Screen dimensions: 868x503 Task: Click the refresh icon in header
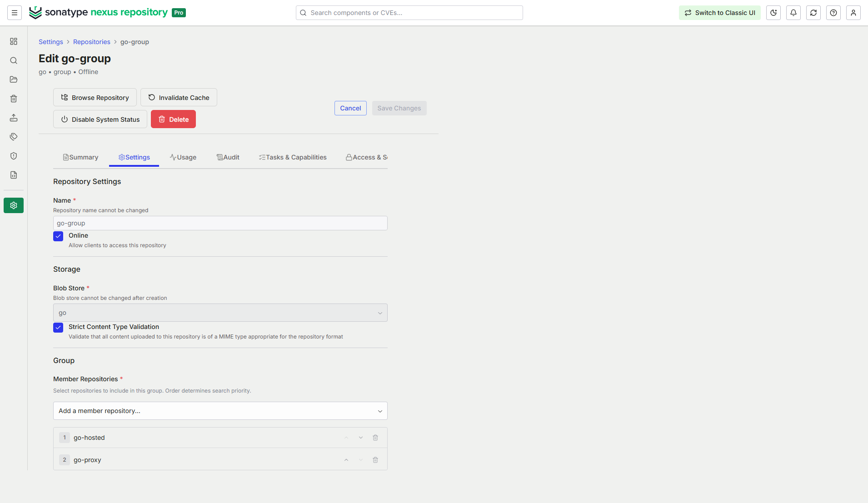click(813, 13)
